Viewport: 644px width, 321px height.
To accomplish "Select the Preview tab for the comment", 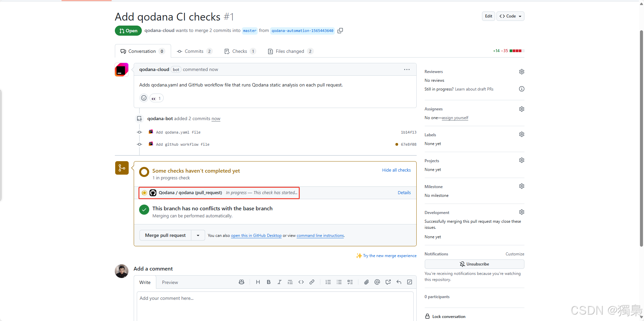I will [x=170, y=282].
